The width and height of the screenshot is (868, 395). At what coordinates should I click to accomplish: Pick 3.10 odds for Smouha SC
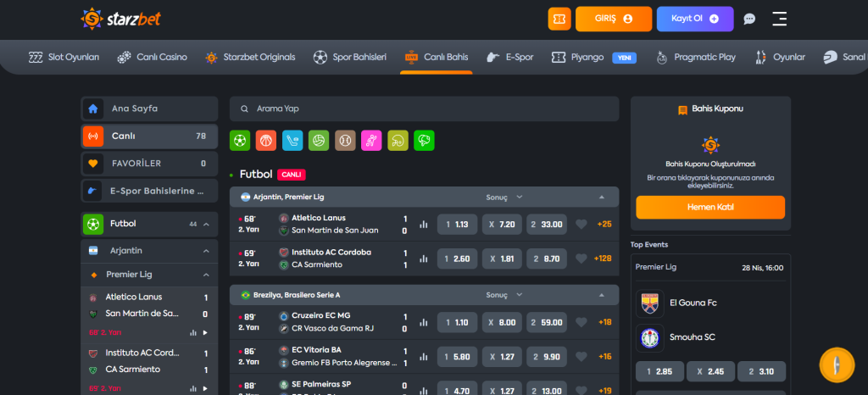762,372
